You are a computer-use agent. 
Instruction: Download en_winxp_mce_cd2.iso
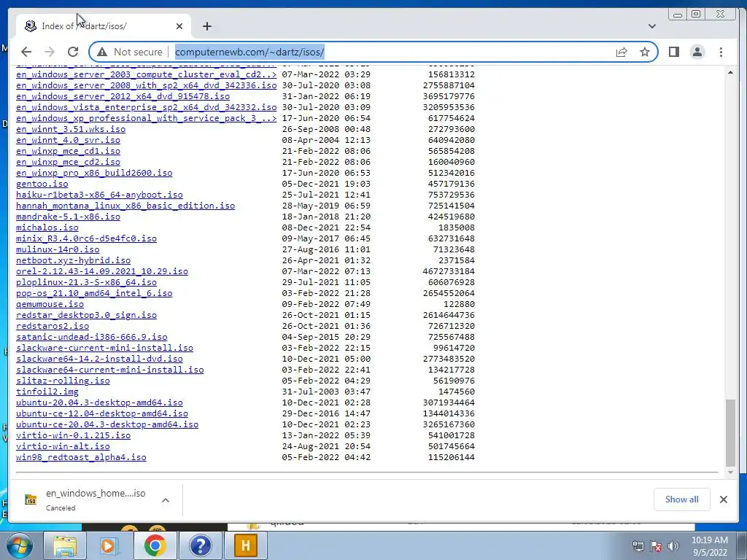(x=68, y=162)
